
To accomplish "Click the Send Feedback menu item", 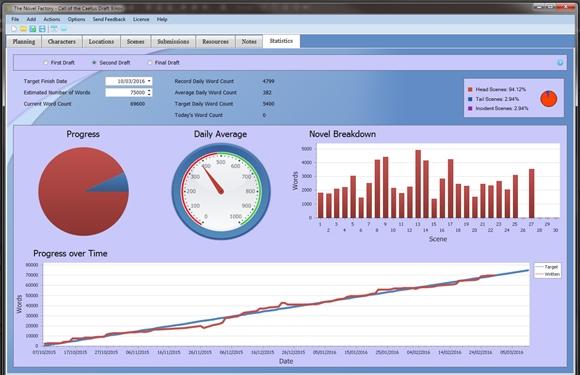I will pyautogui.click(x=109, y=19).
